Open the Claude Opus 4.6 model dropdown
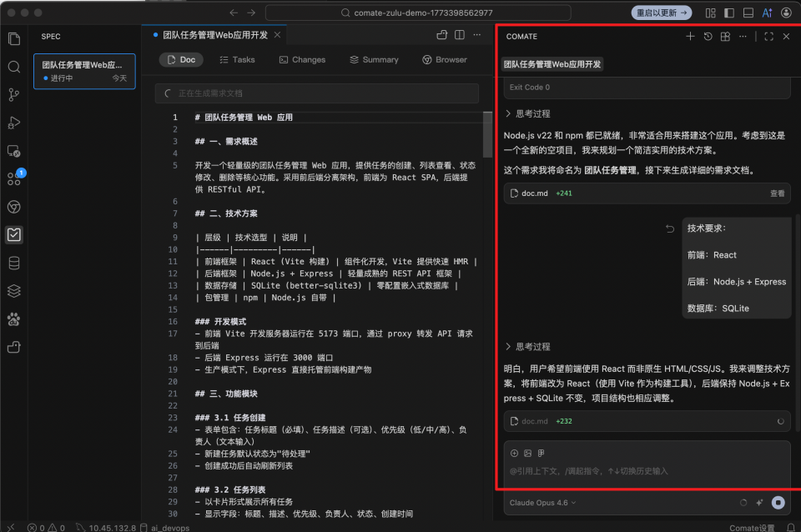Screen dimensions: 801x532 [x=542, y=503]
